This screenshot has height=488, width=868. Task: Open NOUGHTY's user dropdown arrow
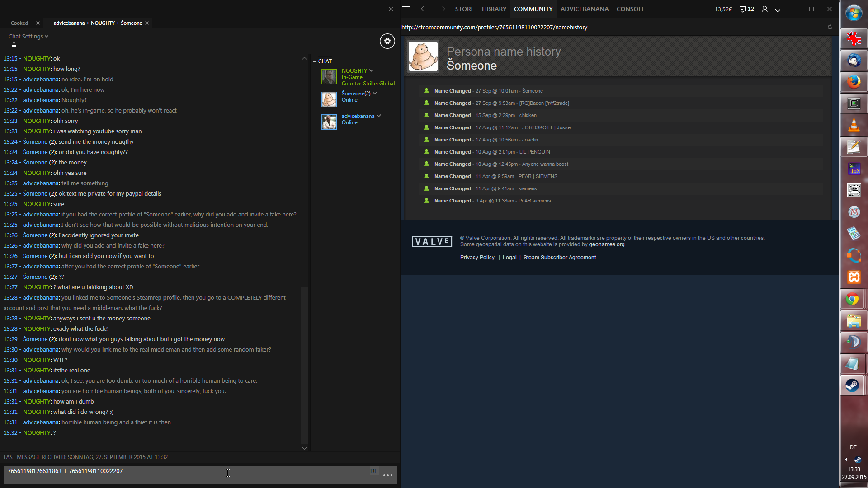pos(371,70)
